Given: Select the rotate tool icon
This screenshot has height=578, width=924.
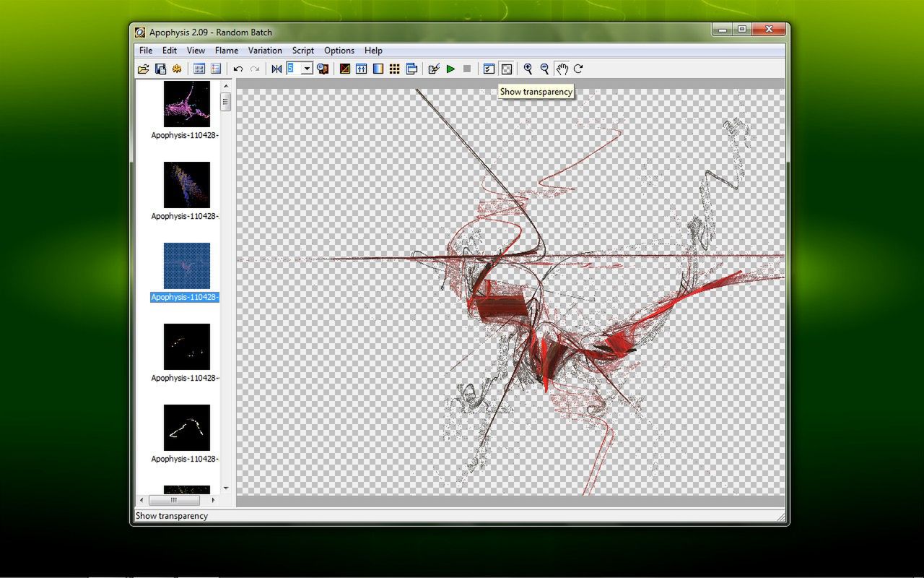Looking at the screenshot, I should coord(578,69).
